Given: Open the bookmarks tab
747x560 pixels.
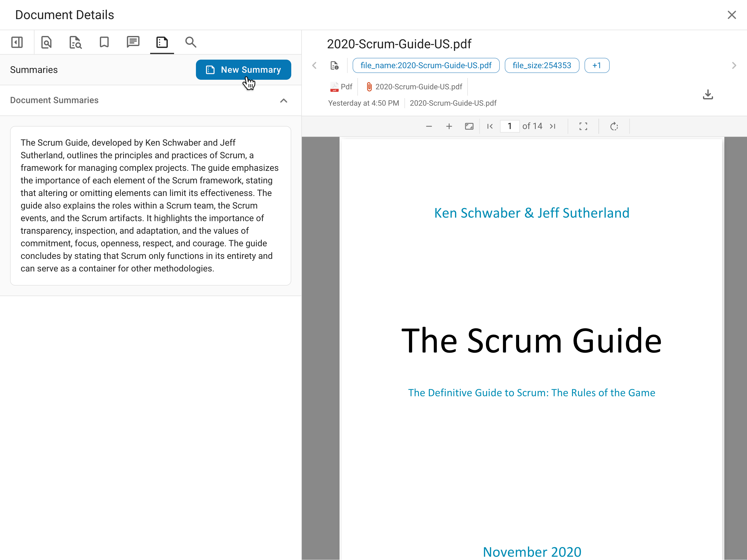Looking at the screenshot, I should [x=104, y=42].
